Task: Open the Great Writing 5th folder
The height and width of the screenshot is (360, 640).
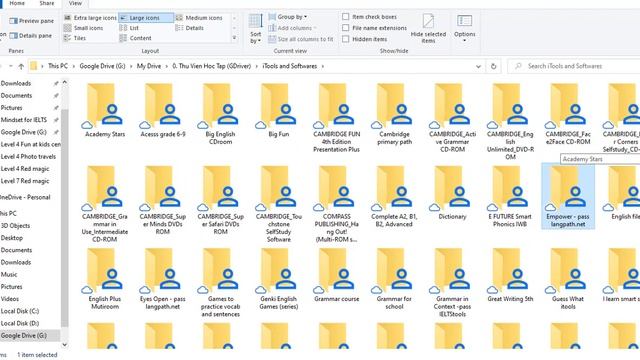Action: coord(510,275)
